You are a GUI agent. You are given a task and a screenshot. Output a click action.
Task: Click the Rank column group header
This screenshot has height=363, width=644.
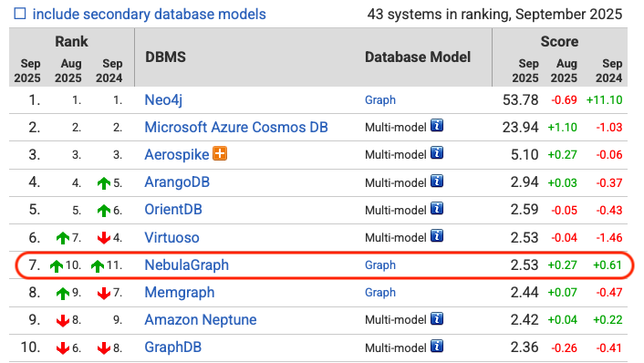point(71,41)
